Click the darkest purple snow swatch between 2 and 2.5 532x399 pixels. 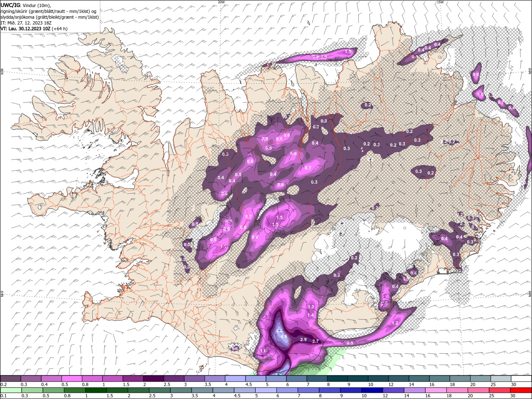(153, 378)
